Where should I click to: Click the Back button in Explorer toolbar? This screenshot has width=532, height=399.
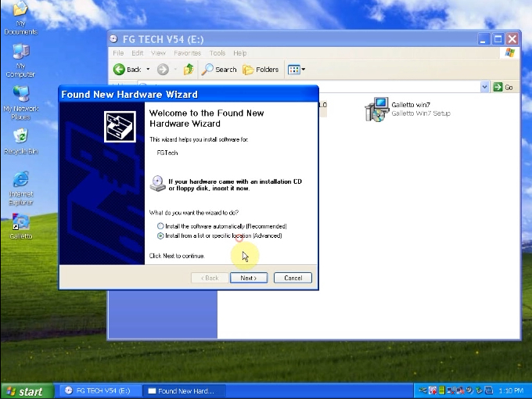(x=128, y=70)
